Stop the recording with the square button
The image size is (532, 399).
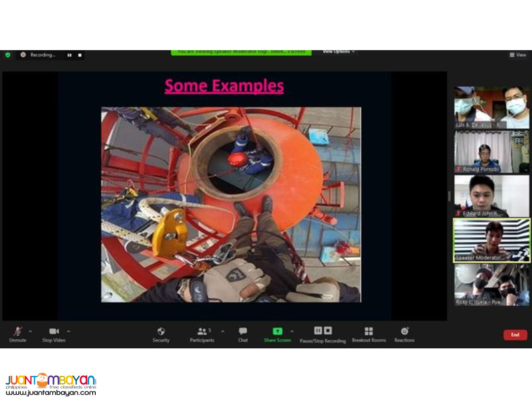[80, 55]
